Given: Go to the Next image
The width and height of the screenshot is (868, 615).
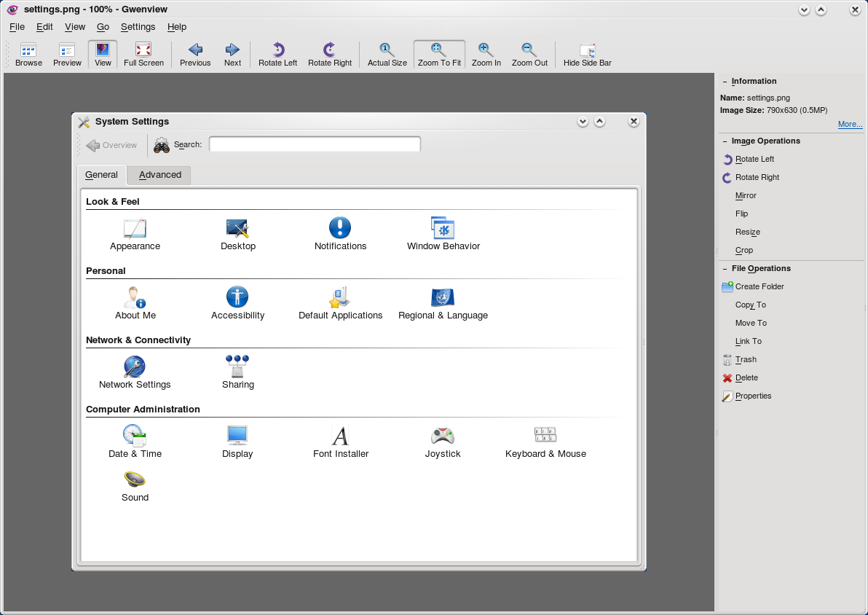Looking at the screenshot, I should [x=232, y=55].
